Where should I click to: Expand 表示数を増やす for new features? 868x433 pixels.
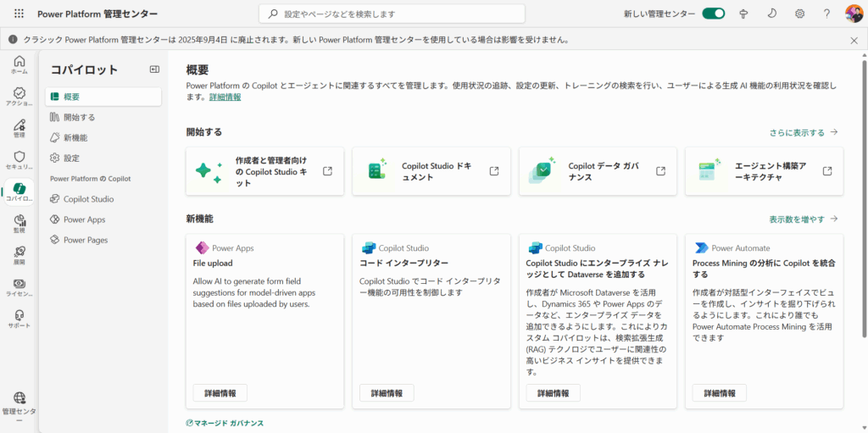tap(803, 219)
